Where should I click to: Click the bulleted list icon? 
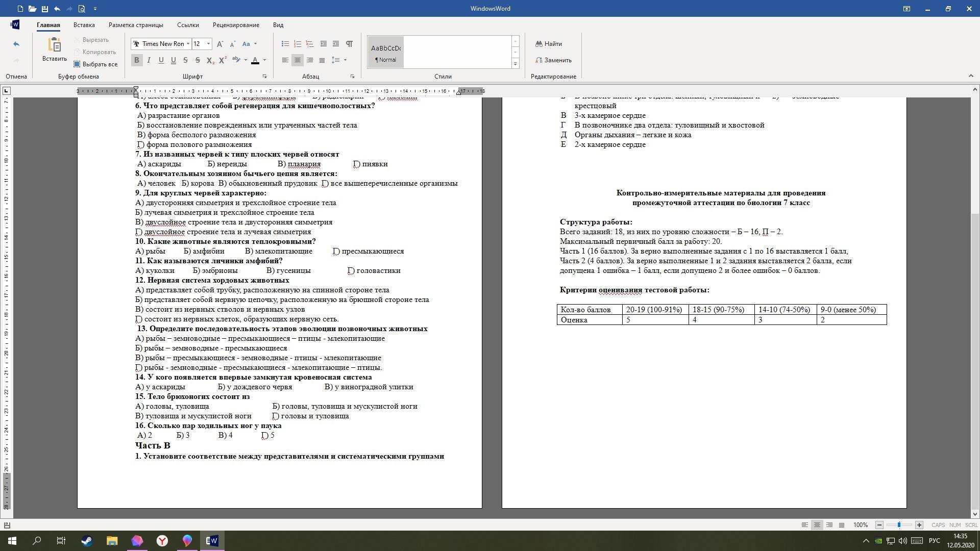(x=285, y=44)
